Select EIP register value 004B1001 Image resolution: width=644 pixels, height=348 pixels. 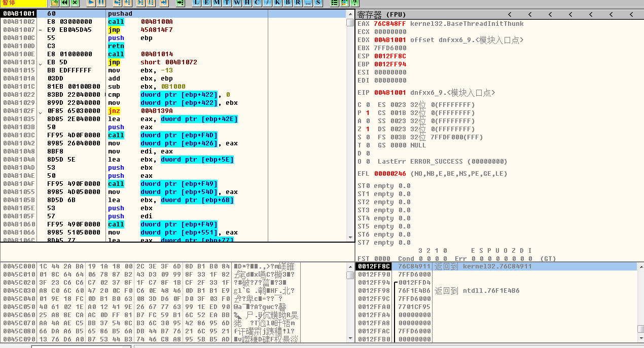(x=390, y=93)
